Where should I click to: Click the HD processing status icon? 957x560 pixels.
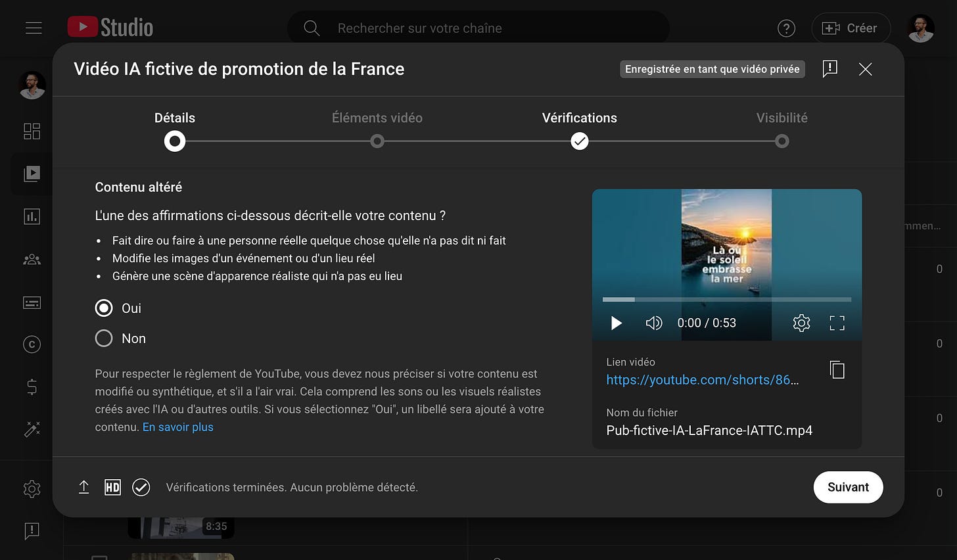112,487
